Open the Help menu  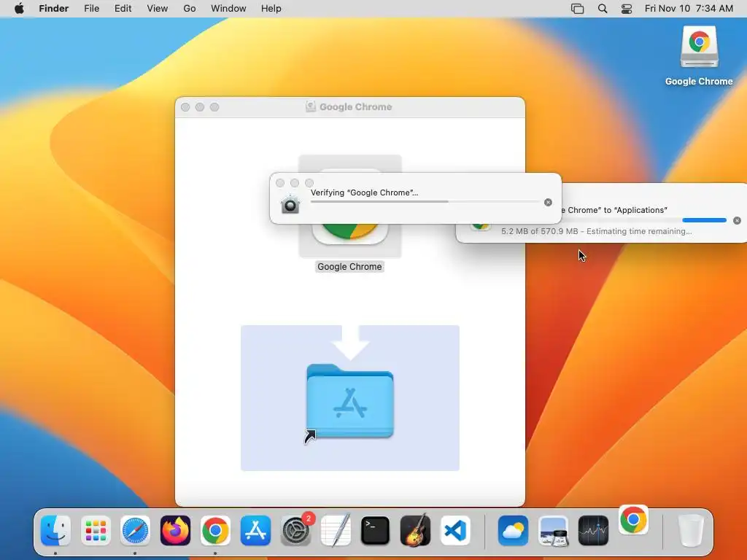pos(271,9)
